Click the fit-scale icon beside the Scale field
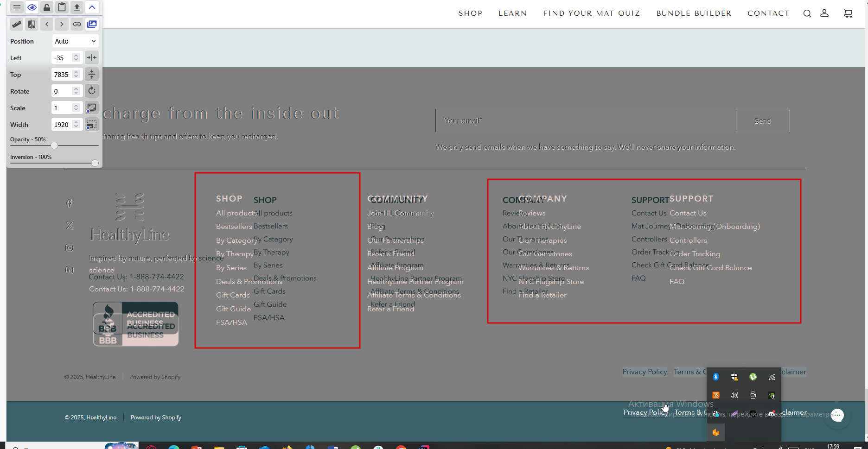The width and height of the screenshot is (868, 449). tap(92, 108)
